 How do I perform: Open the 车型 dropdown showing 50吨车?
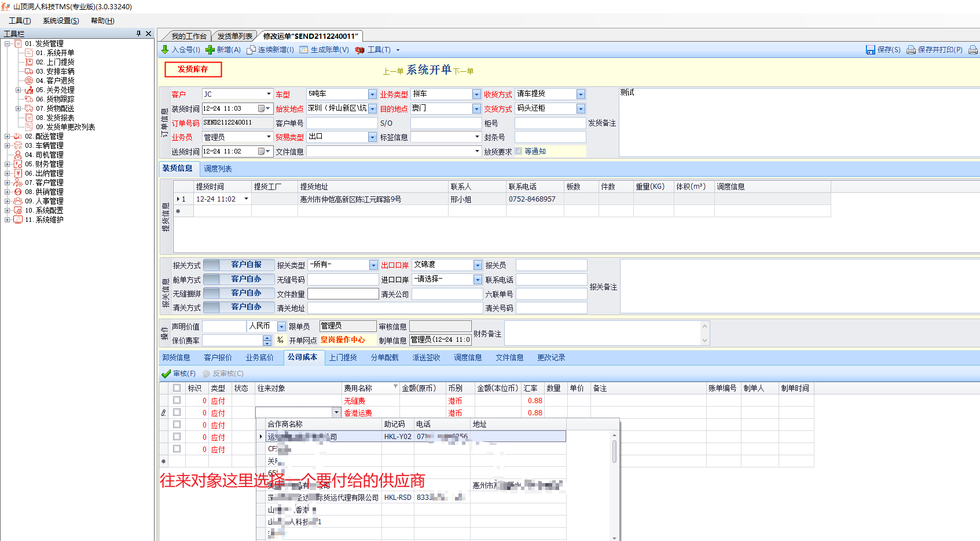pos(372,94)
